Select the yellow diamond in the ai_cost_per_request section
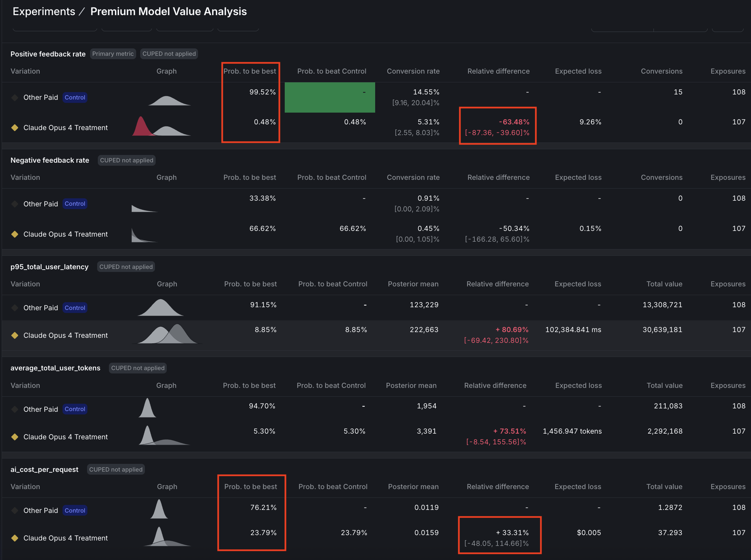 tap(14, 538)
